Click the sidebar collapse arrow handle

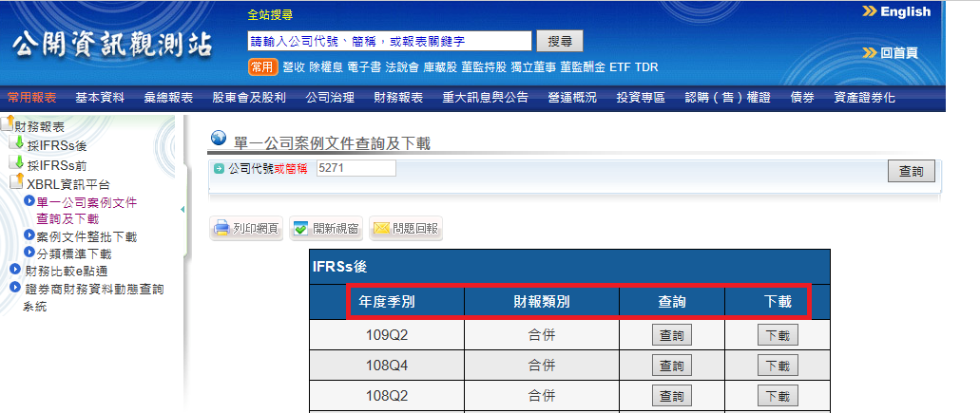[x=183, y=210]
